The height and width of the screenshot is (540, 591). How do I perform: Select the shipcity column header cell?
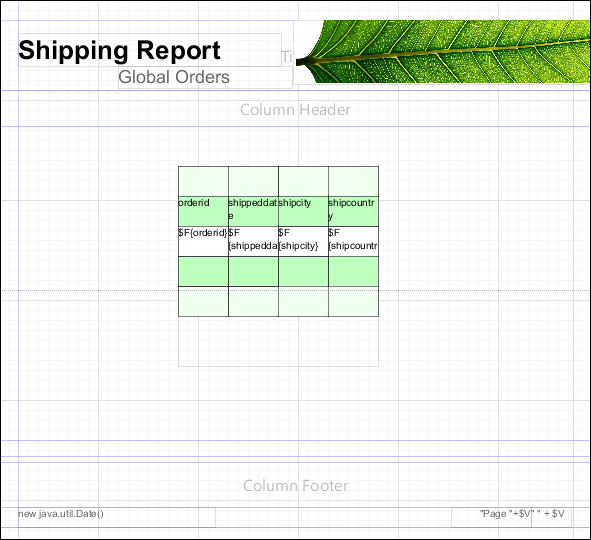click(x=303, y=211)
